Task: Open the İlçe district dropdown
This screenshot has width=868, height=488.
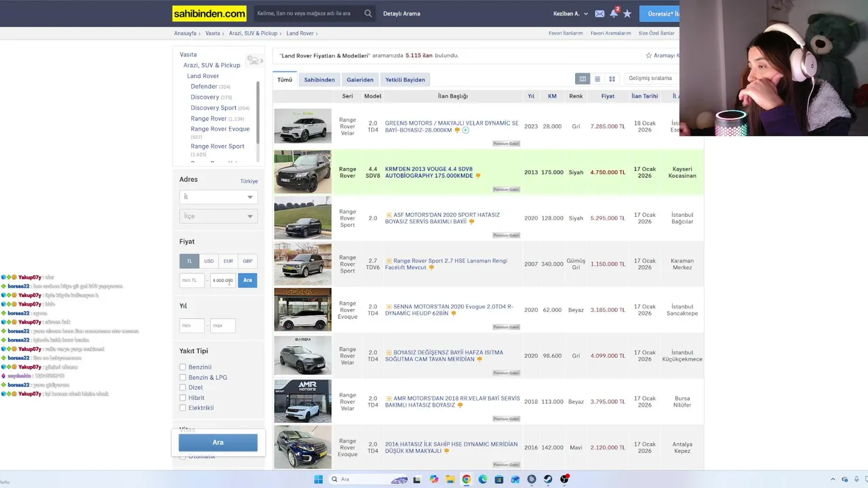Action: tap(218, 216)
